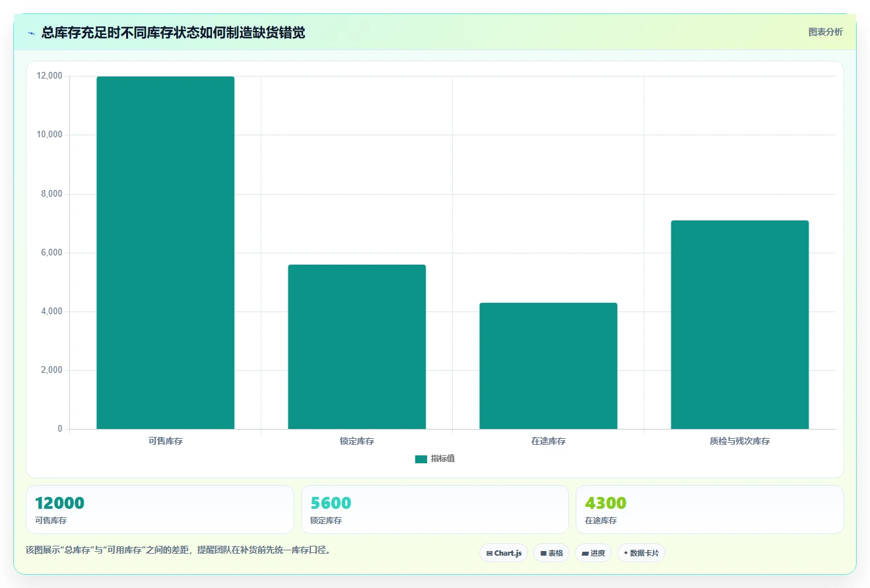Click the 在途库存 bar in chart

(548, 366)
